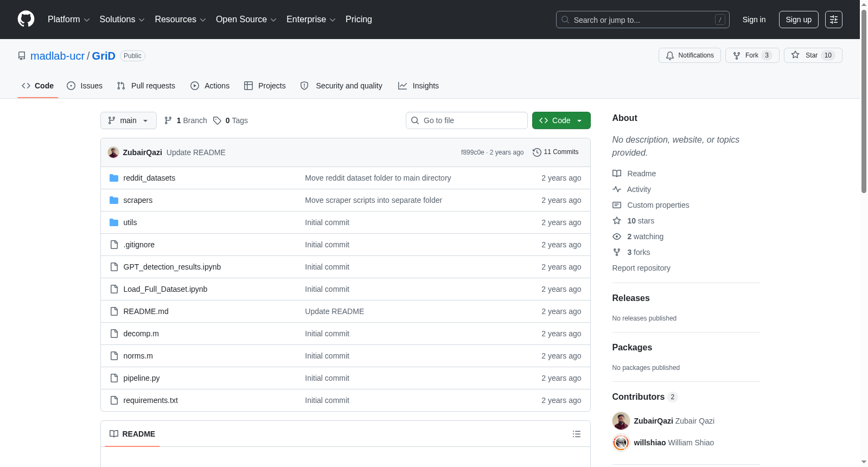This screenshot has height=467, width=868.
Task: Click the file icon for norms.m
Action: pos(114,356)
